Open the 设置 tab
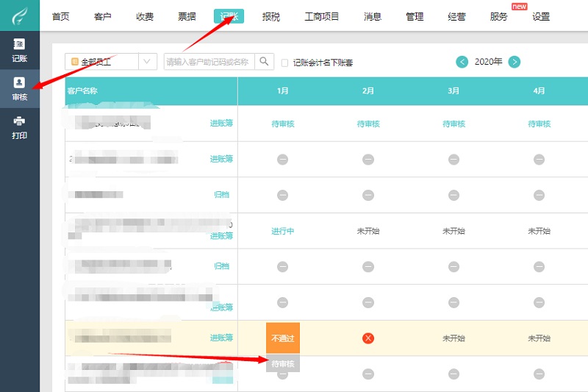This screenshot has width=588, height=392. click(541, 16)
